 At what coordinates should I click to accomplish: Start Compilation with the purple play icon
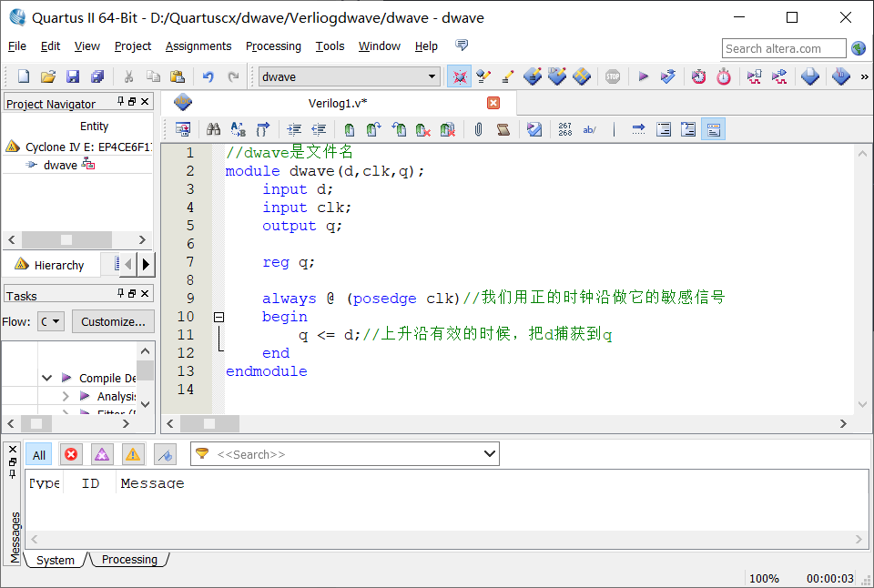coord(644,76)
